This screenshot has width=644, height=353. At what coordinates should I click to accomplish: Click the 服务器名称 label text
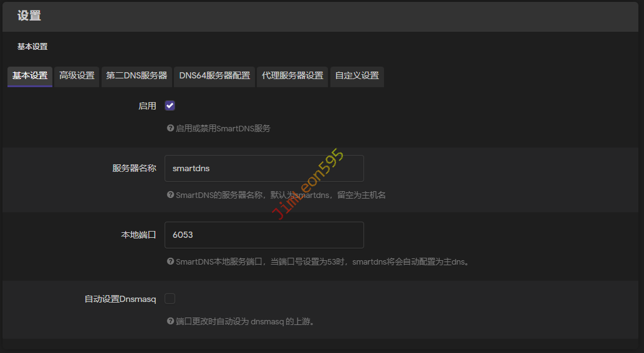tap(134, 169)
